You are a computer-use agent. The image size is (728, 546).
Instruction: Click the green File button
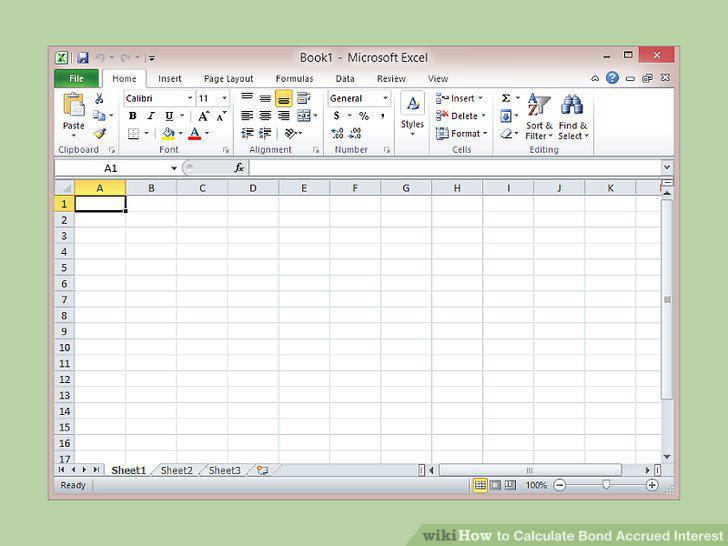(77, 78)
